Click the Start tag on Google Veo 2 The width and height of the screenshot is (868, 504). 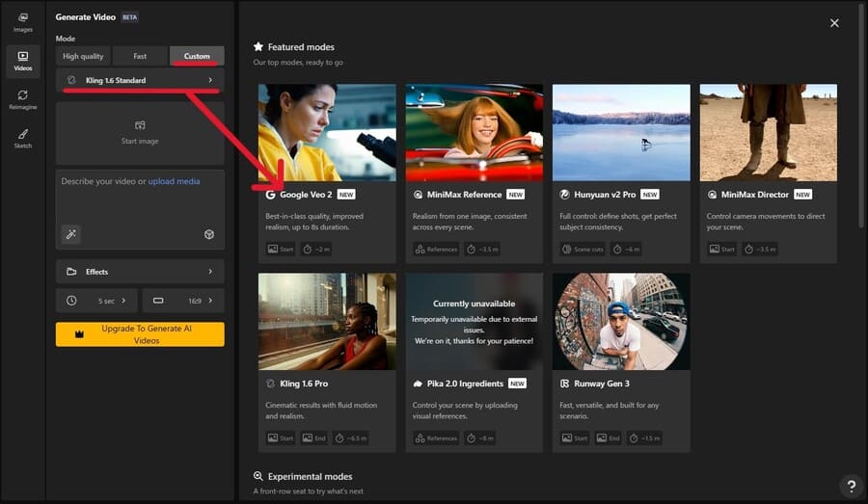pos(281,249)
